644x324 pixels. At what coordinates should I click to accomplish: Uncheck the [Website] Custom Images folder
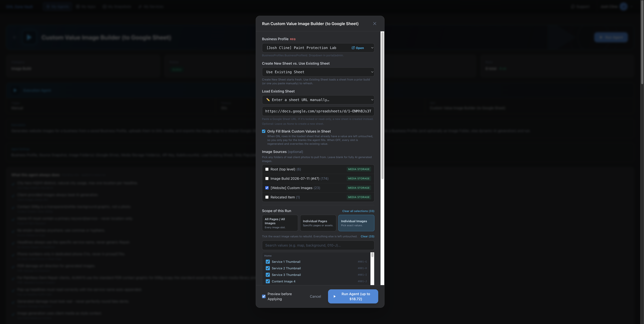pos(267,188)
